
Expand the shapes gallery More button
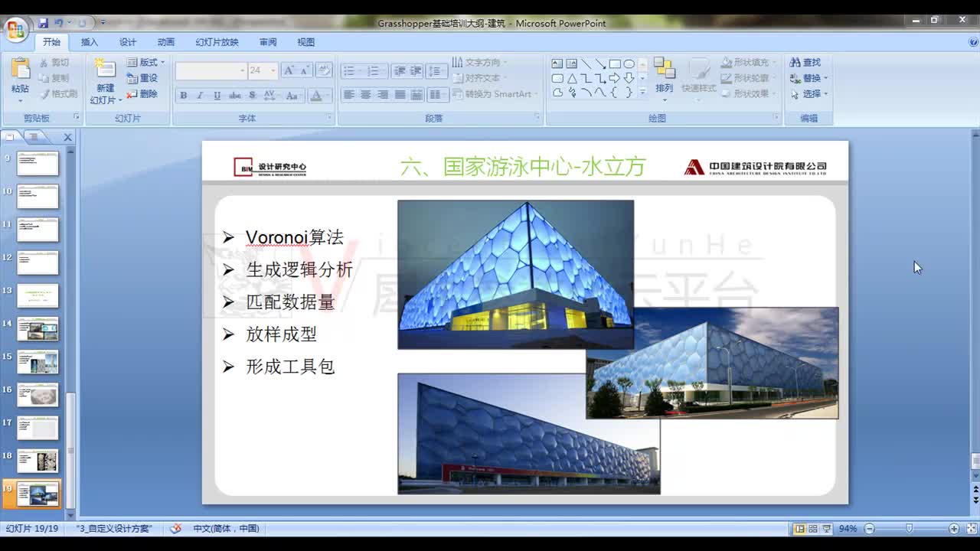[642, 93]
